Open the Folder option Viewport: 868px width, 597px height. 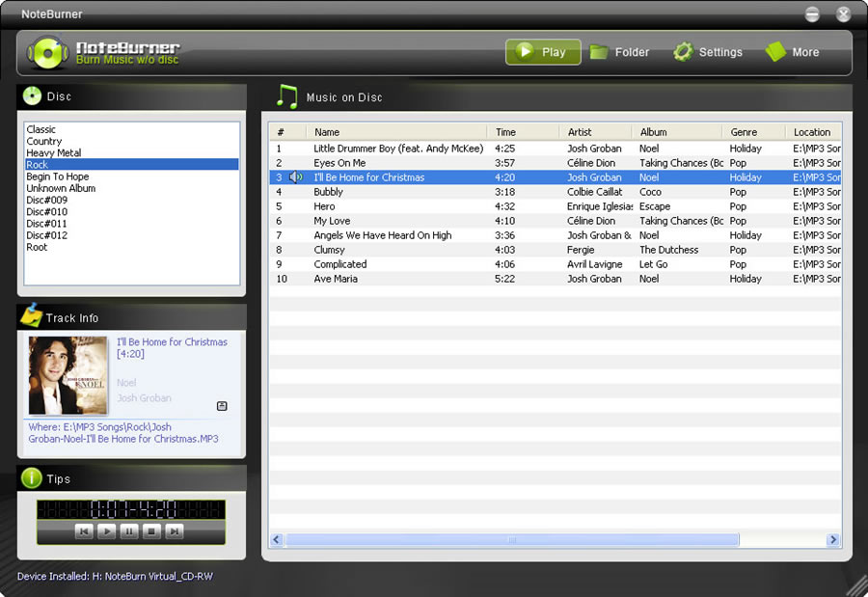[x=619, y=52]
